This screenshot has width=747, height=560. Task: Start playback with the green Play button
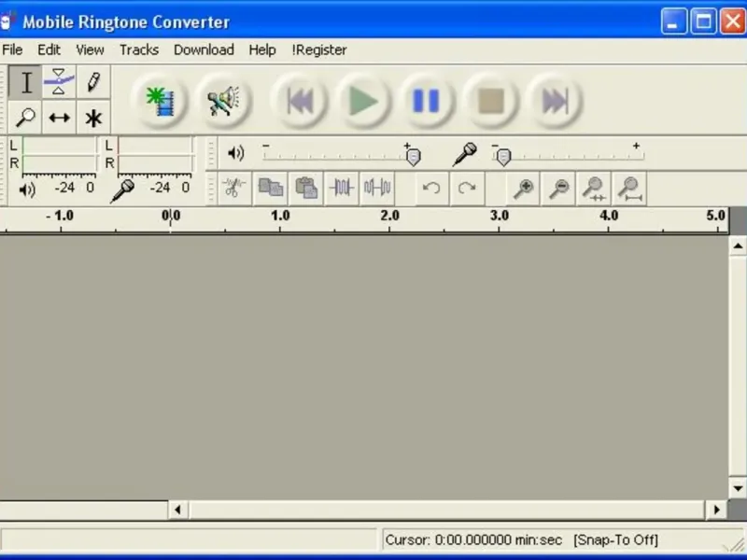coord(363,101)
